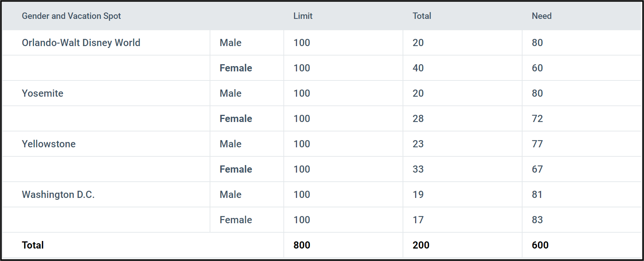Select the 200 grand total cell
The height and width of the screenshot is (261, 644).
pyautogui.click(x=421, y=245)
